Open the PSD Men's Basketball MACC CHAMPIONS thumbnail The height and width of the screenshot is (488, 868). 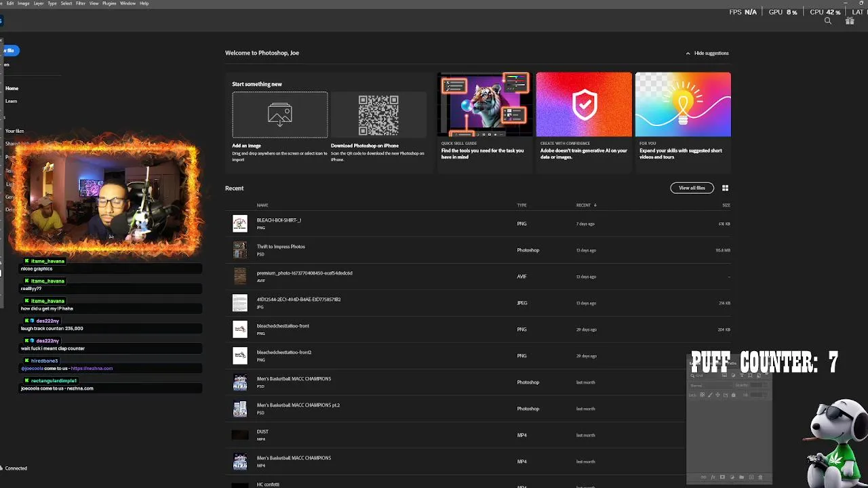pyautogui.click(x=240, y=382)
